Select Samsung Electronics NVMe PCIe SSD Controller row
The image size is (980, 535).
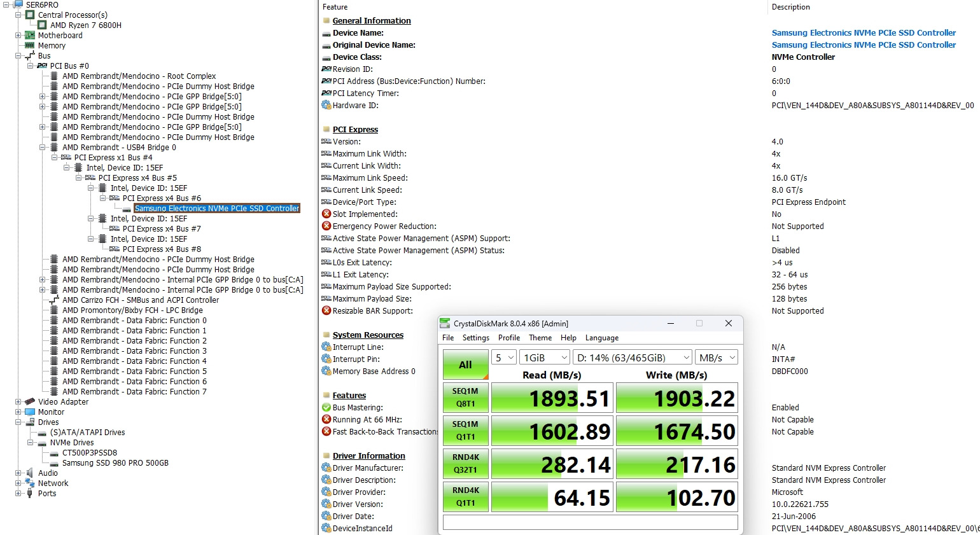tap(217, 208)
